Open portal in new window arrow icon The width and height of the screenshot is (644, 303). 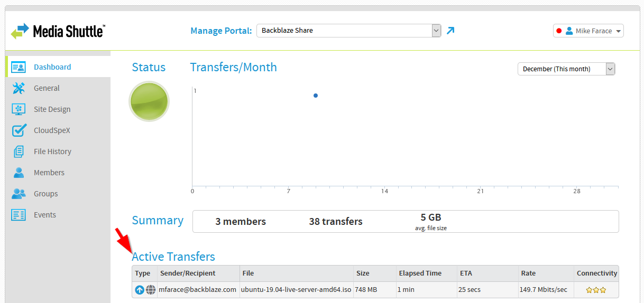click(450, 31)
